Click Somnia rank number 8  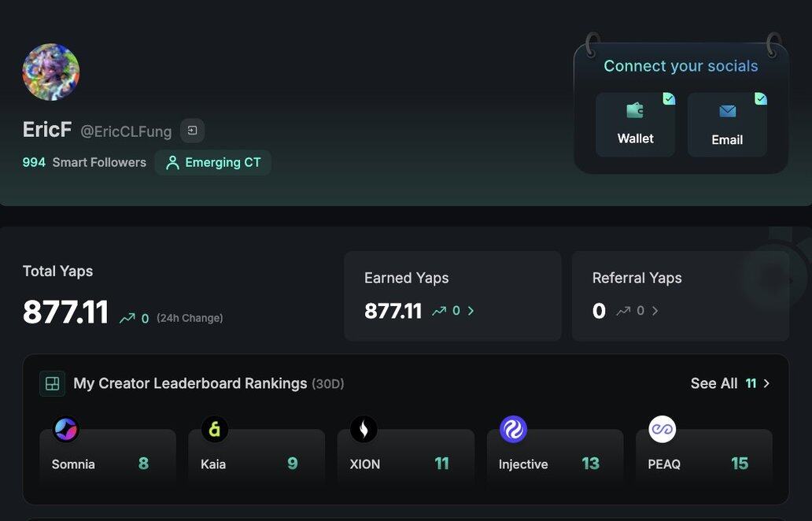pos(143,464)
